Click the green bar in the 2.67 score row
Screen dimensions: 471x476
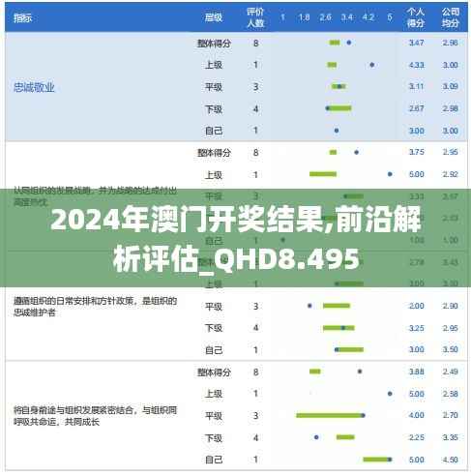[340, 108]
